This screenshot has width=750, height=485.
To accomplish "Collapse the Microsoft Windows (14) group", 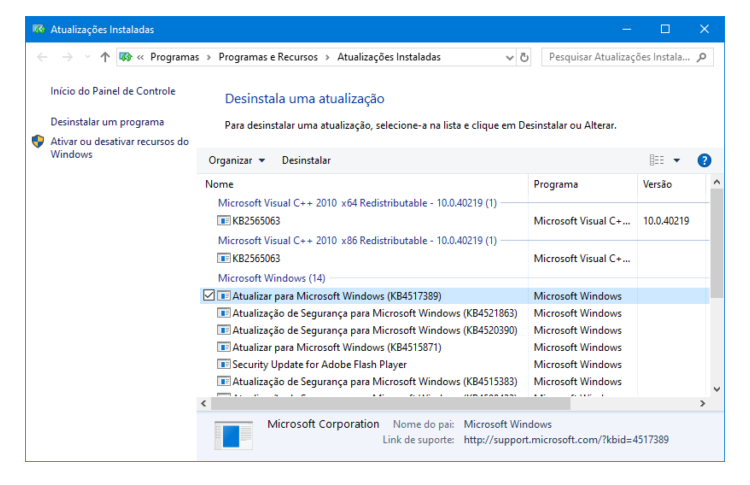I will pyautogui.click(x=272, y=278).
